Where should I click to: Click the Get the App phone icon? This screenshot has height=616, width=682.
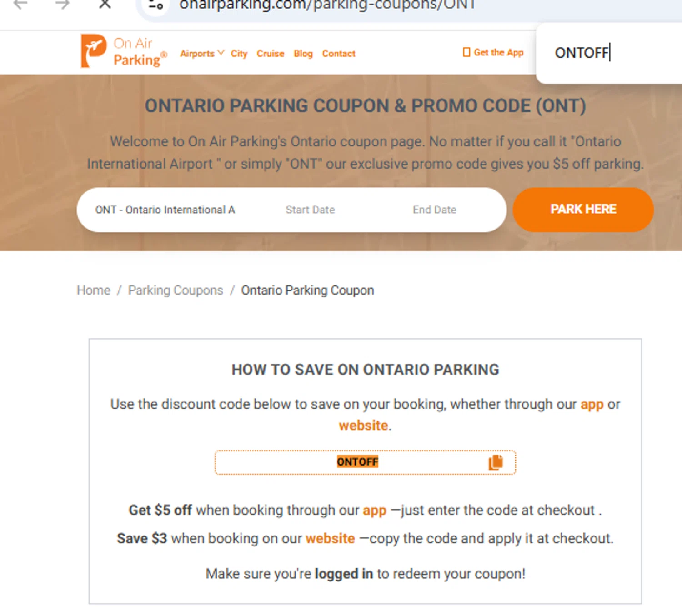tap(466, 52)
